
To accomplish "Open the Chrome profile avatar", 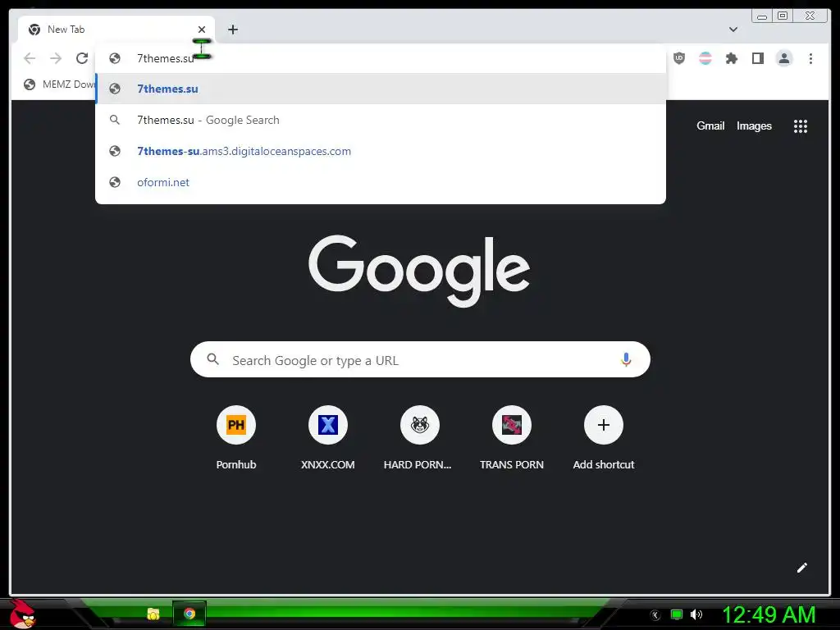I will pos(783,58).
